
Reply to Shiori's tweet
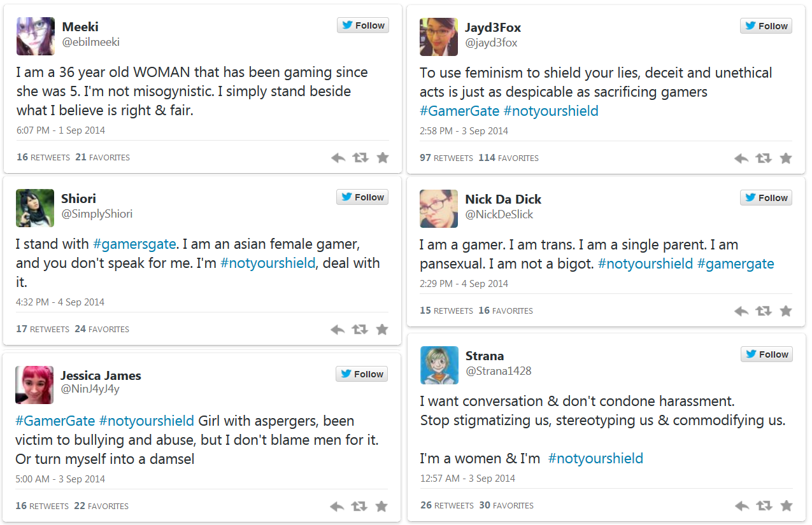pos(338,330)
